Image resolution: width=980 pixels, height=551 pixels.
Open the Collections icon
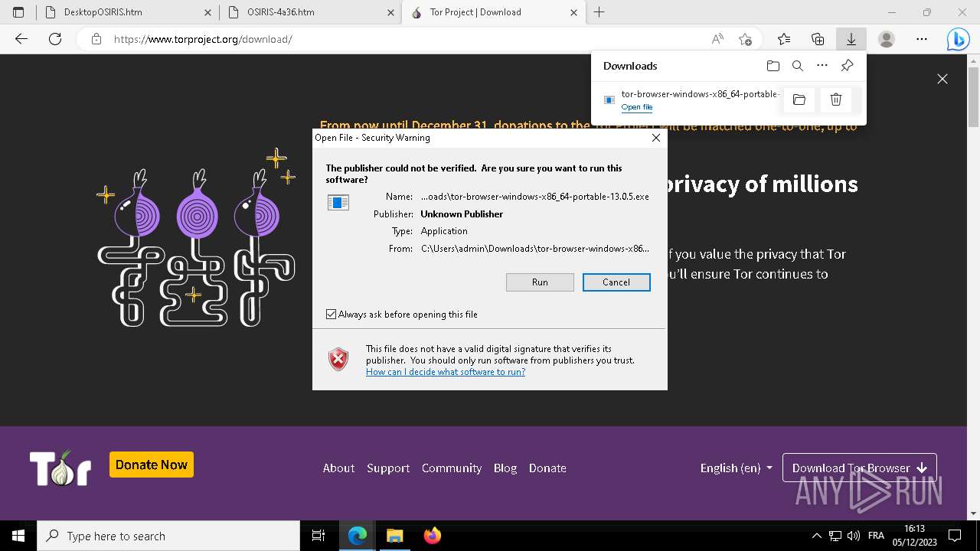(x=818, y=39)
